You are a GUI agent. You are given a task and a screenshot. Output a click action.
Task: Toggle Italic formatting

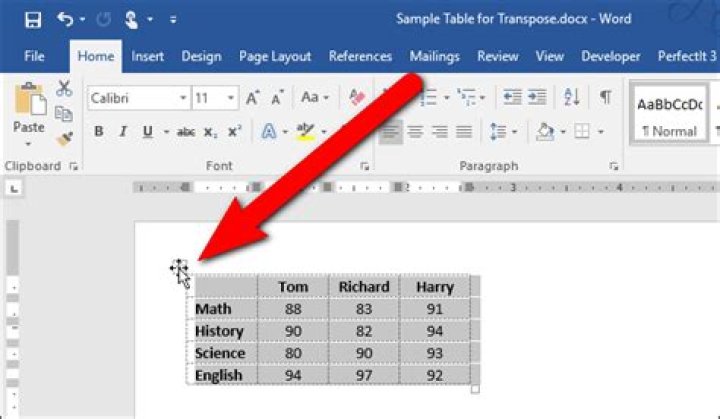[x=124, y=132]
